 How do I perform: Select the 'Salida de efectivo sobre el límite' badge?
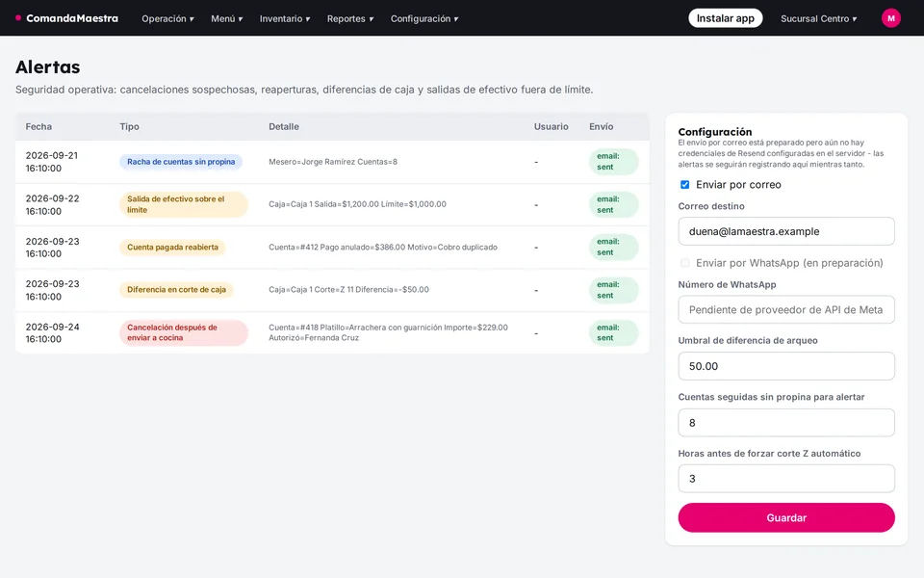183,204
